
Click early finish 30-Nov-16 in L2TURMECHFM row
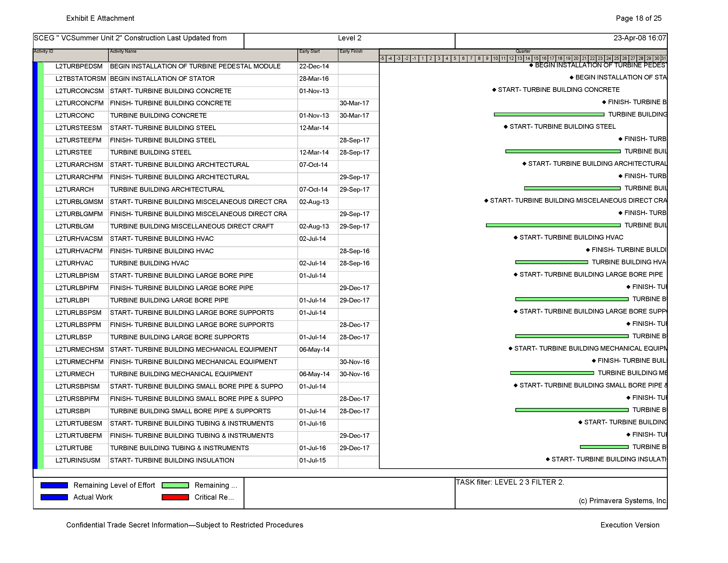[x=355, y=362]
